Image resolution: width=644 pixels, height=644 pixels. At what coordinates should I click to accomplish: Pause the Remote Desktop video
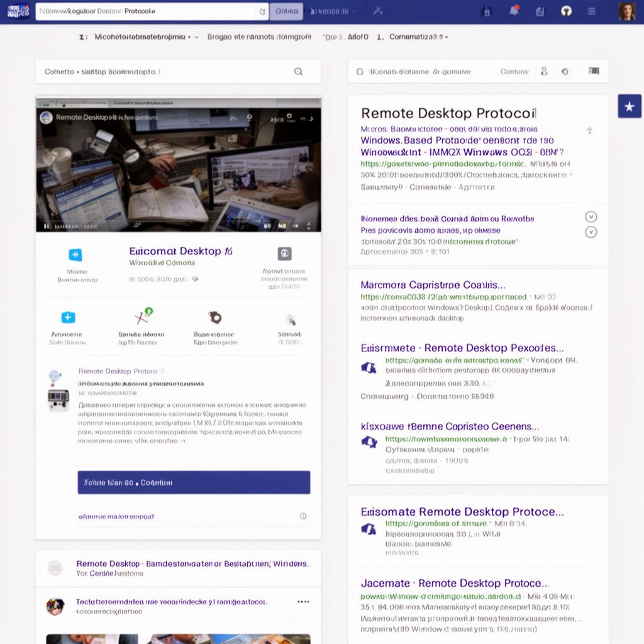tap(47, 226)
